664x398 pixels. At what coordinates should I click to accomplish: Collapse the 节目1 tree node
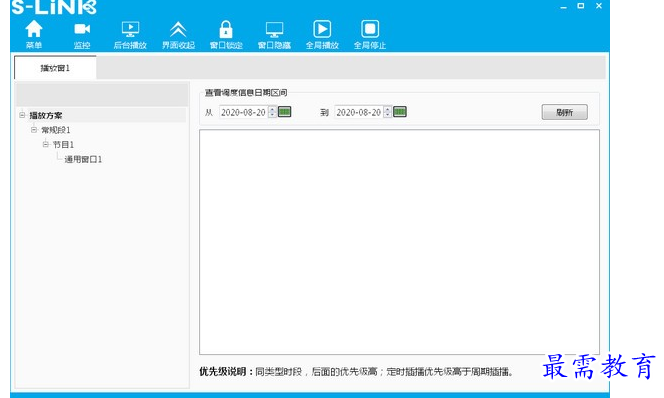(46, 144)
